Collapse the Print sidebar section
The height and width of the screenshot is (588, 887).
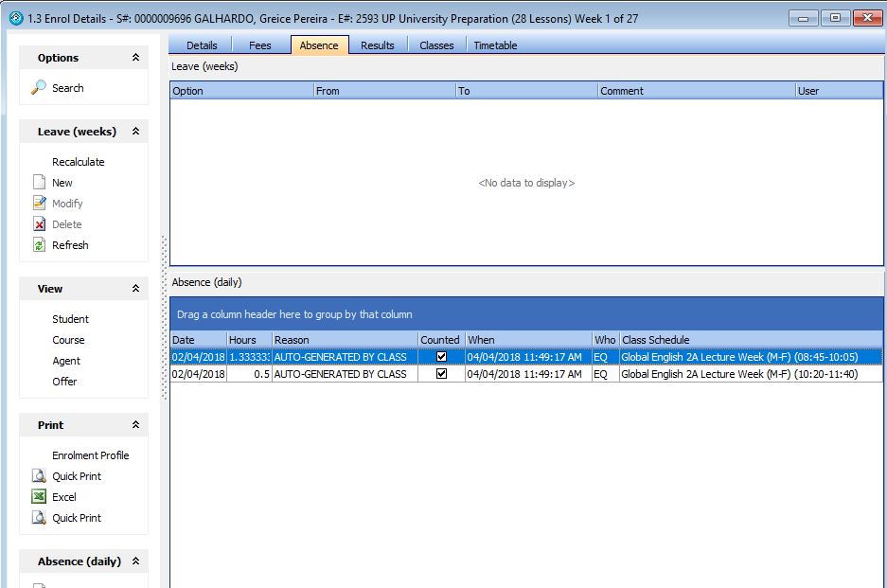tap(135, 425)
